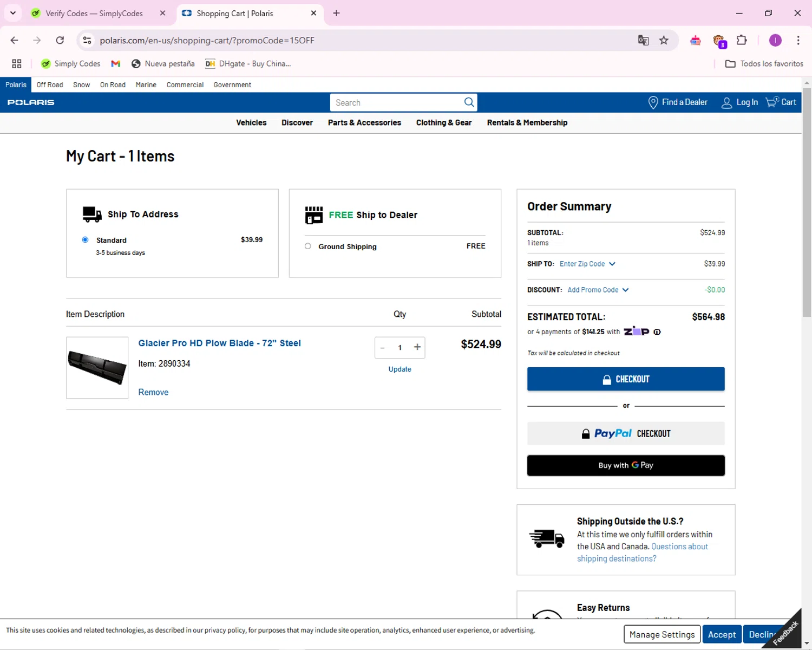Open the apps grid in bookmarks bar
This screenshot has width=812, height=650.
coord(17,63)
